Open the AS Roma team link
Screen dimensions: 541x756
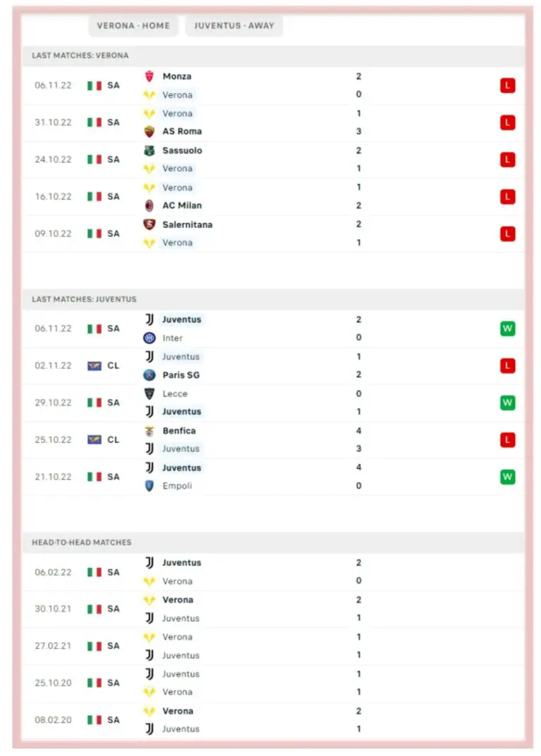pyautogui.click(x=182, y=132)
